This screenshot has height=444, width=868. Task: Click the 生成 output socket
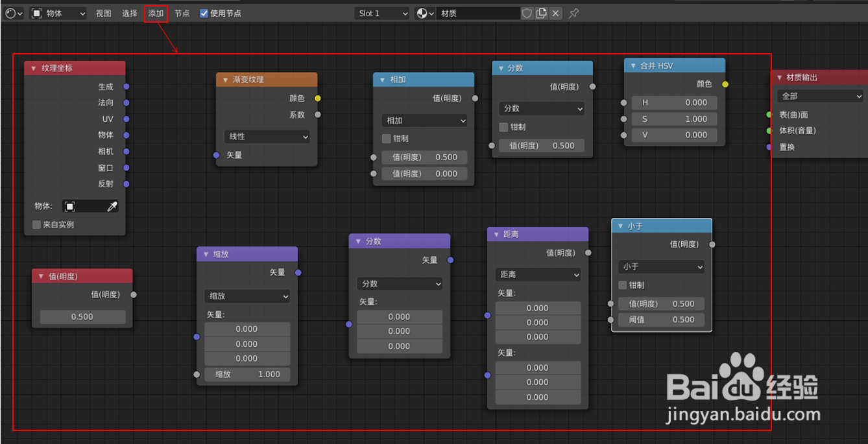[126, 86]
